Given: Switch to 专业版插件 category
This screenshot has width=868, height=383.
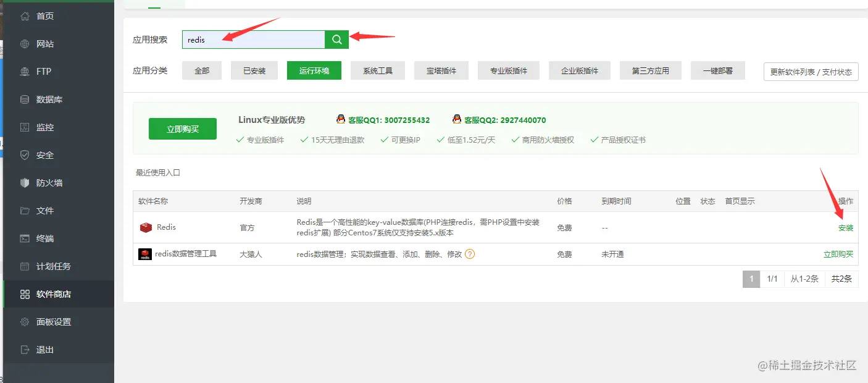Looking at the screenshot, I should click(509, 70).
